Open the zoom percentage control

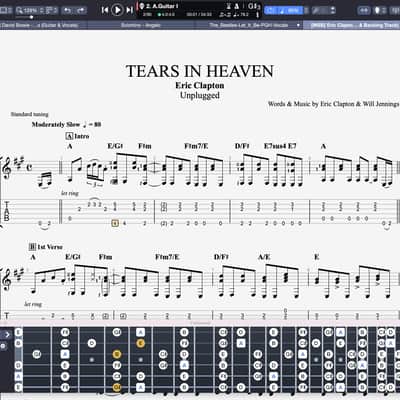click(x=30, y=10)
